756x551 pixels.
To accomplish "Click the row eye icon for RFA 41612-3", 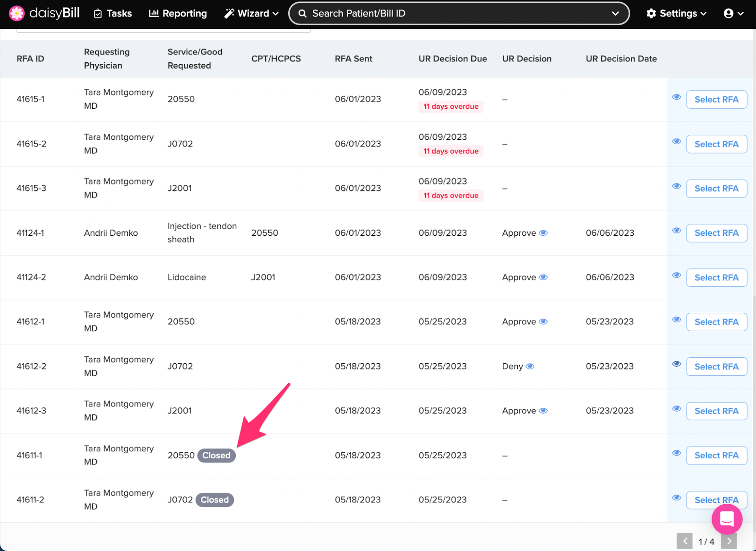I will click(677, 408).
